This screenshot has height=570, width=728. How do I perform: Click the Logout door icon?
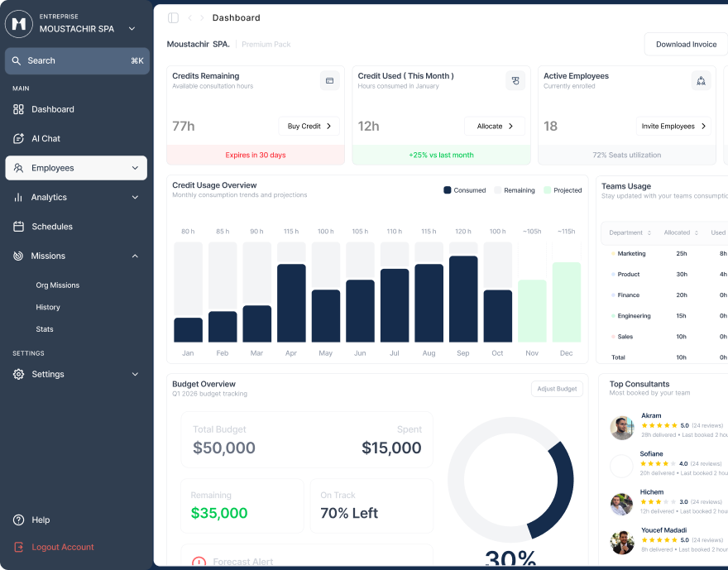pos(18,547)
